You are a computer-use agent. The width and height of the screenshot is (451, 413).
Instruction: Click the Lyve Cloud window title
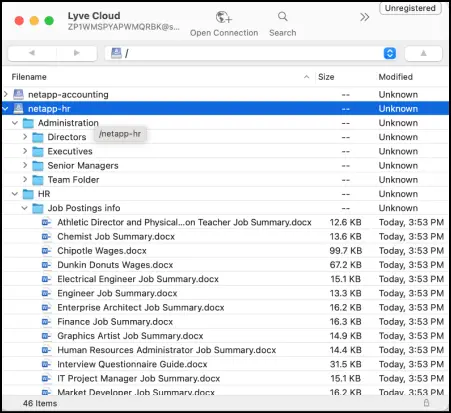coord(94,16)
